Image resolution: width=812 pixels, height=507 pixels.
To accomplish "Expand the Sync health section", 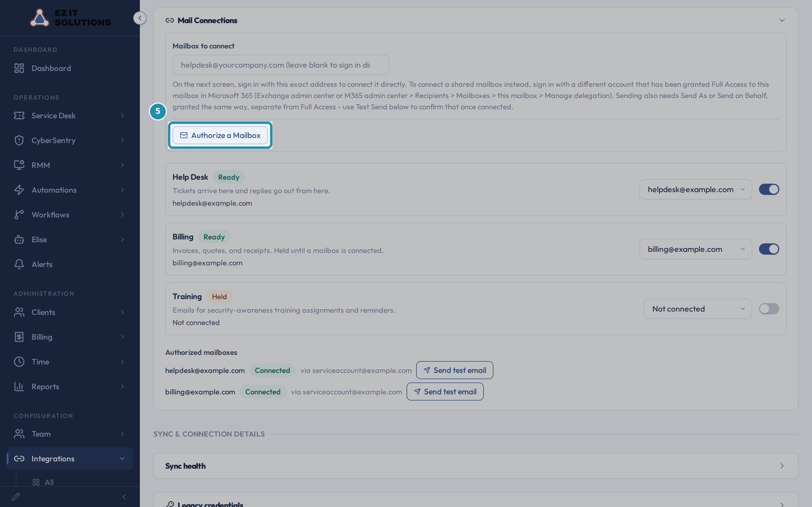I will (476, 466).
